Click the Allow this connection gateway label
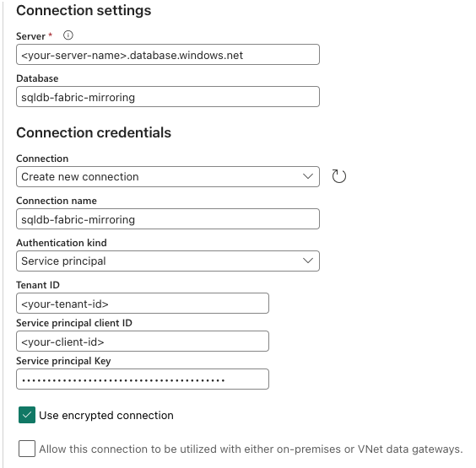Image resolution: width=476 pixels, height=468 pixels. (251, 449)
